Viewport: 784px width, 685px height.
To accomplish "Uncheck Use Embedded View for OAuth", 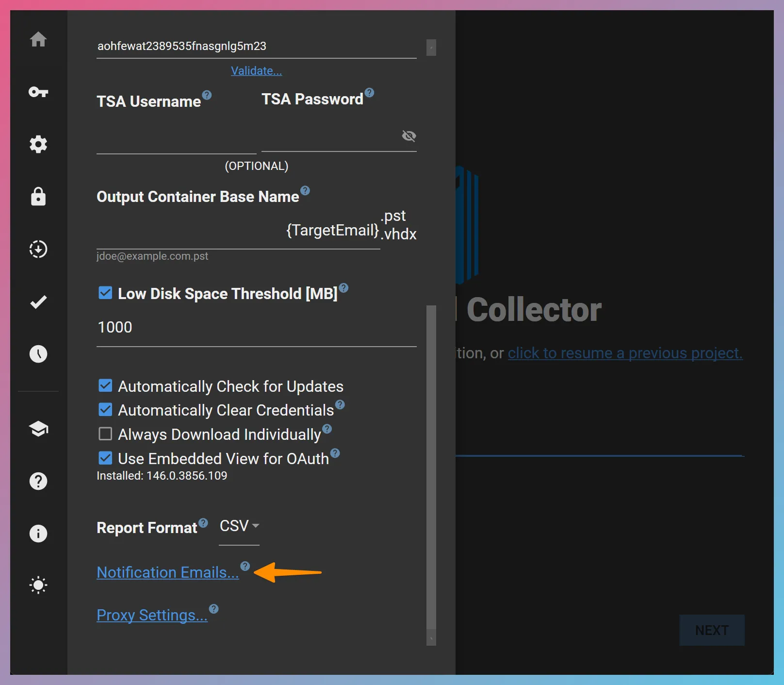I will (x=105, y=458).
